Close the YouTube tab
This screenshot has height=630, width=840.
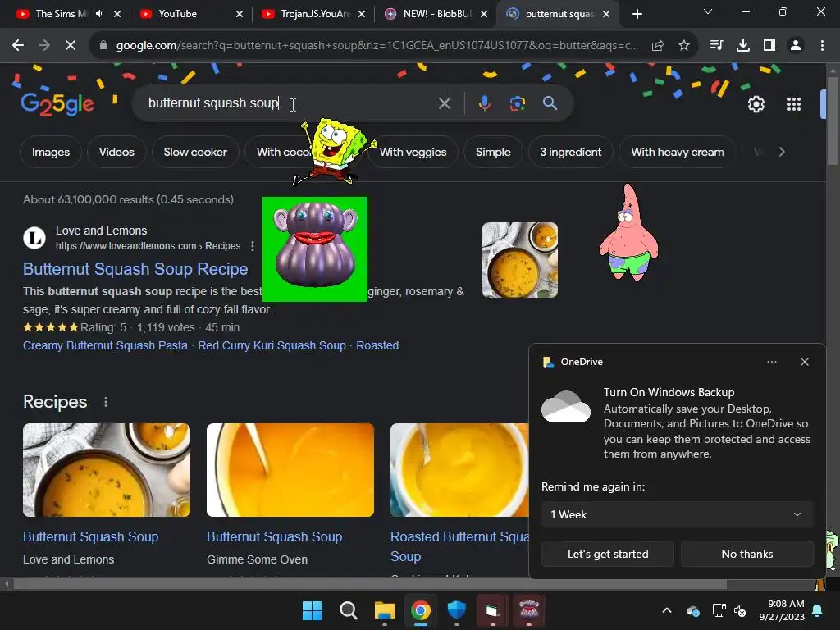click(240, 14)
